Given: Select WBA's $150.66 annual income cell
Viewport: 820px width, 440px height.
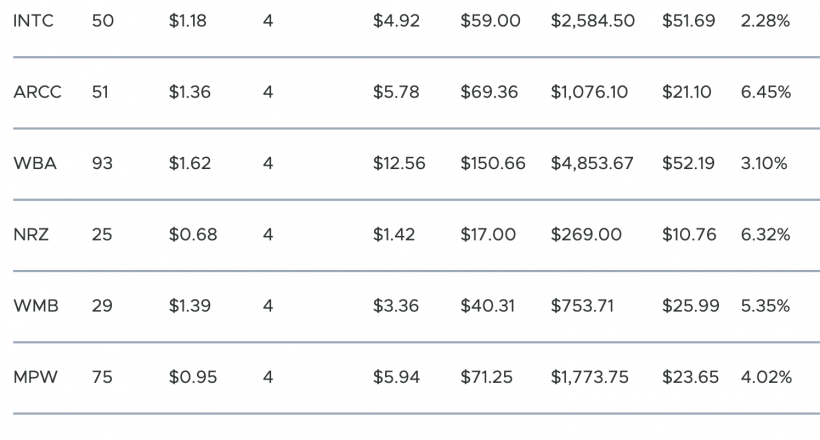Looking at the screenshot, I should tap(493, 163).
